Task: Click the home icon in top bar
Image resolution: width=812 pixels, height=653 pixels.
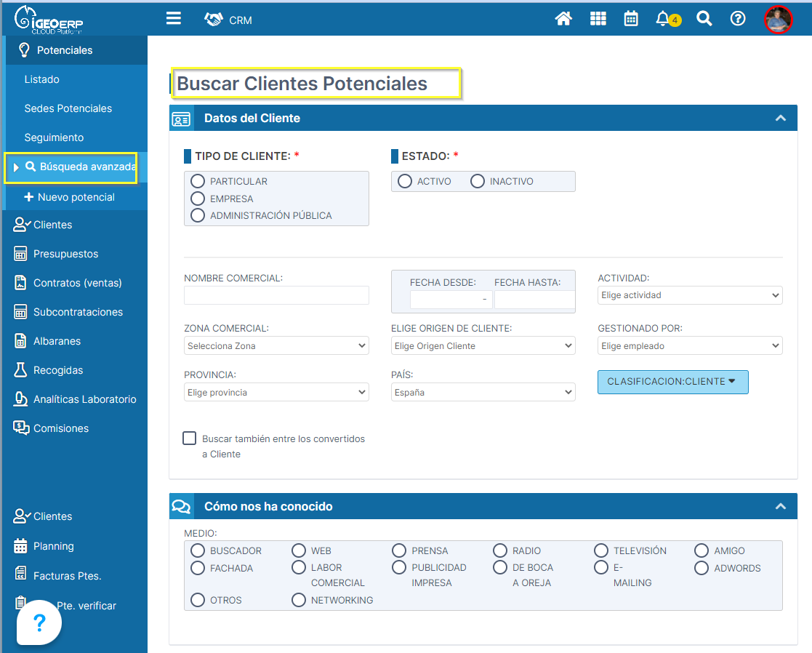Action: (x=563, y=19)
